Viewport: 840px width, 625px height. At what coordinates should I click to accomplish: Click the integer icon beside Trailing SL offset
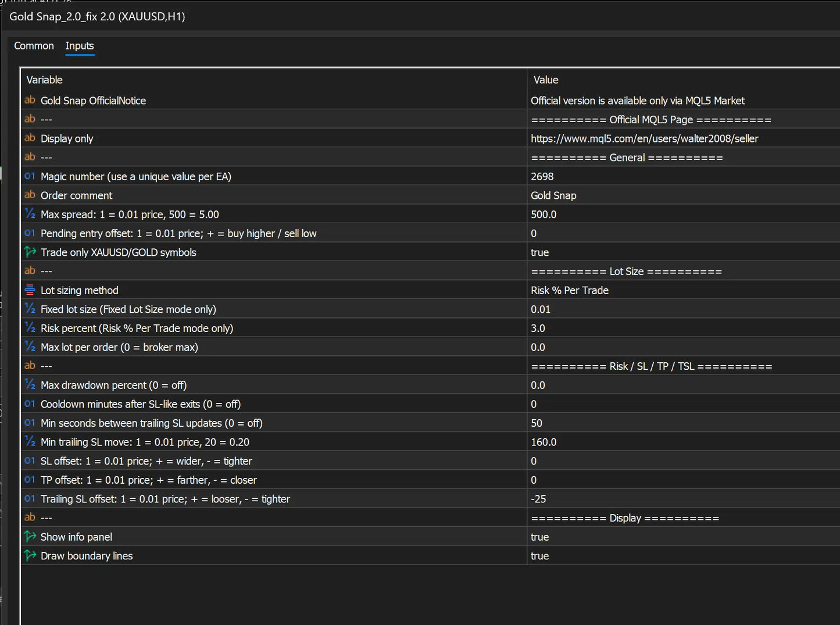coord(30,498)
